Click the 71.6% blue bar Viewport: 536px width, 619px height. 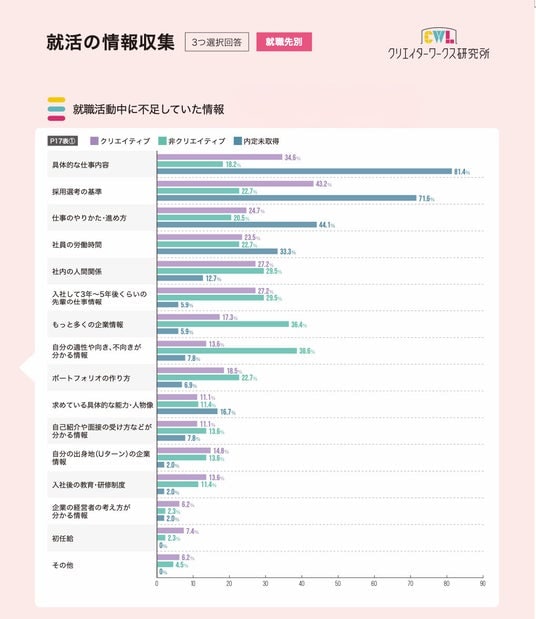[x=287, y=198]
